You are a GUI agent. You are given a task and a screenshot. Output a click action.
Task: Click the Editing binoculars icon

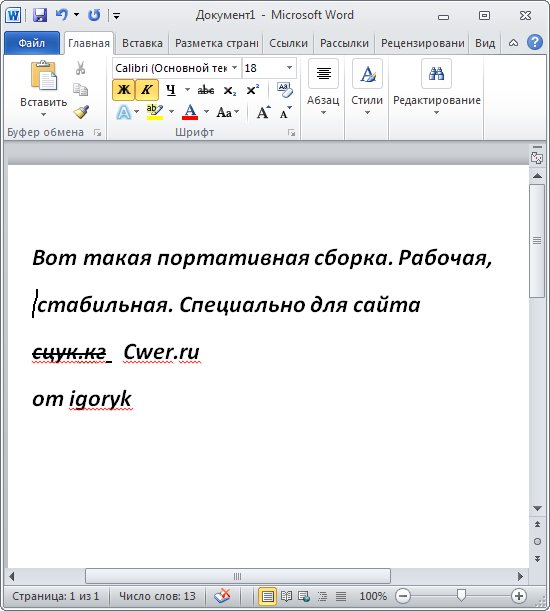pyautogui.click(x=437, y=74)
